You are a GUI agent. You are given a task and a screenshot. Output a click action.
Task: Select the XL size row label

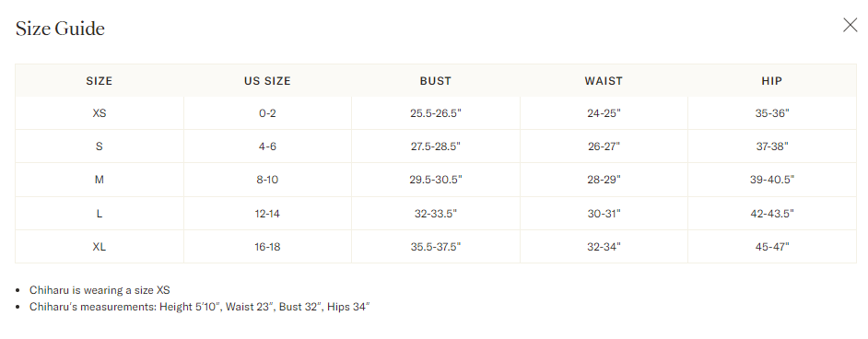100,247
